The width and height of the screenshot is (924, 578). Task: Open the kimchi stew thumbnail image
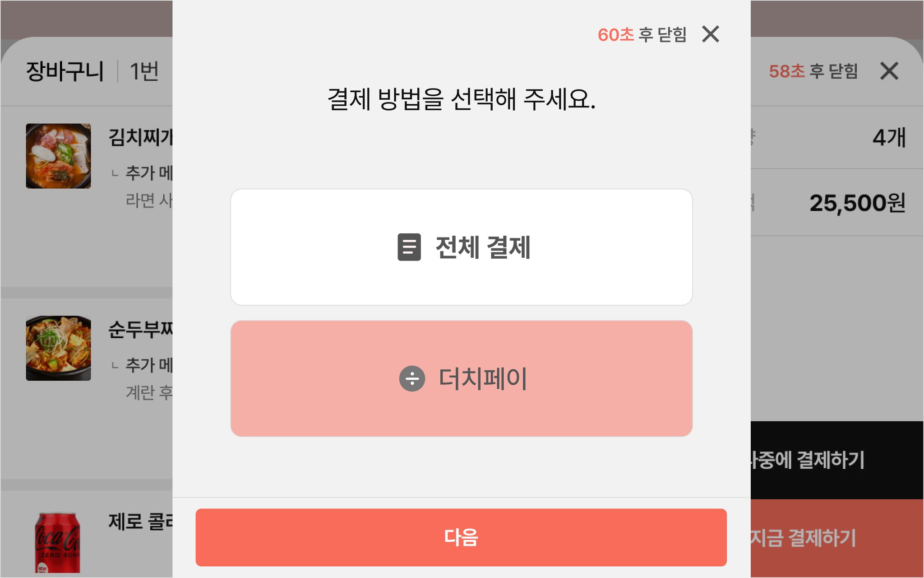click(x=58, y=156)
